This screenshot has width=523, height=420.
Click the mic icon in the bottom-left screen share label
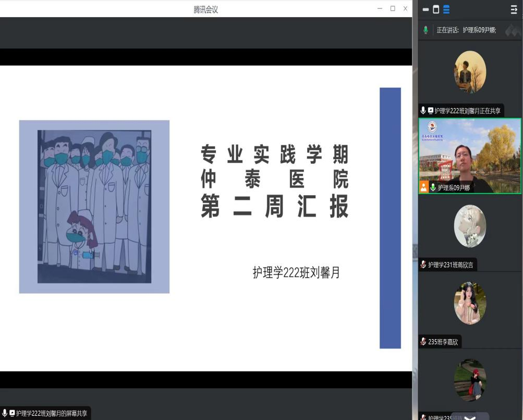point(5,413)
